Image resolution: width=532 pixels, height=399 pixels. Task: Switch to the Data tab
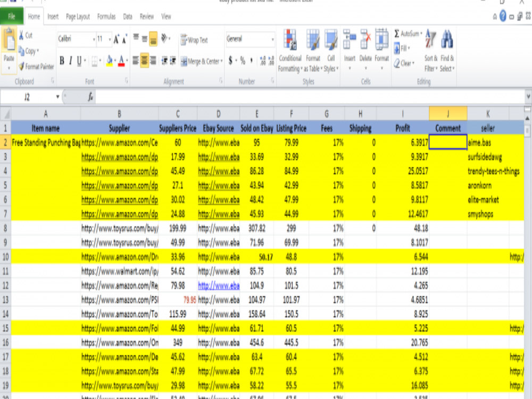(128, 16)
